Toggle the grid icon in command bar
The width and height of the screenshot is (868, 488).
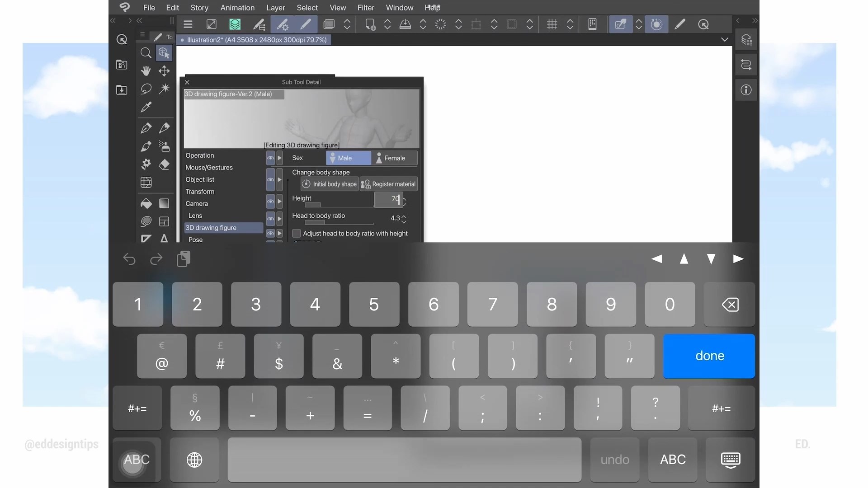coord(552,24)
